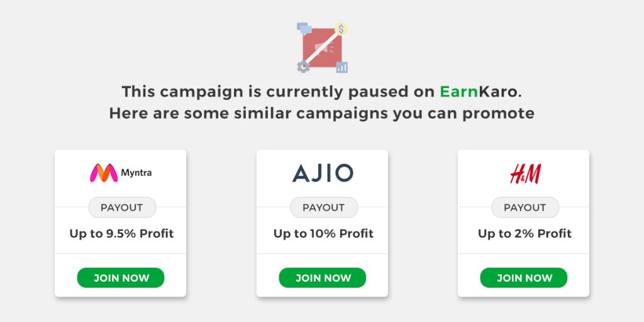Click the chat bubbles icon on graphic

coord(304,28)
